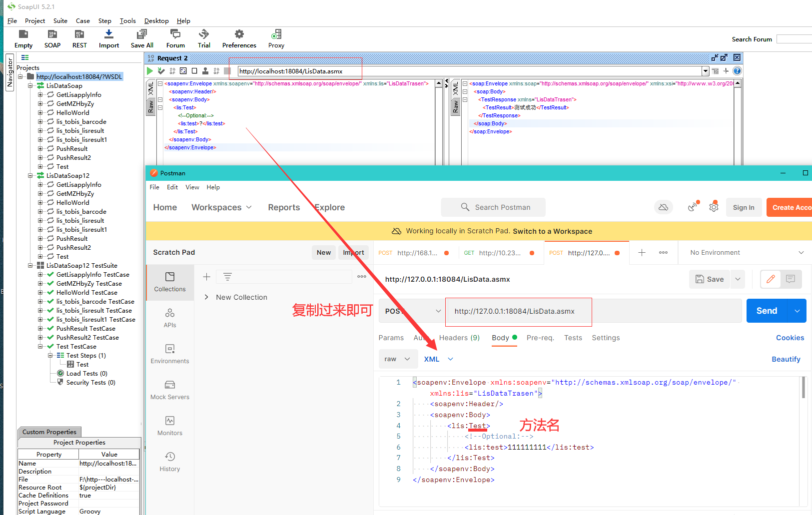This screenshot has height=515, width=812.
Task: Open Workspaces dropdown in Postman header
Action: point(221,207)
